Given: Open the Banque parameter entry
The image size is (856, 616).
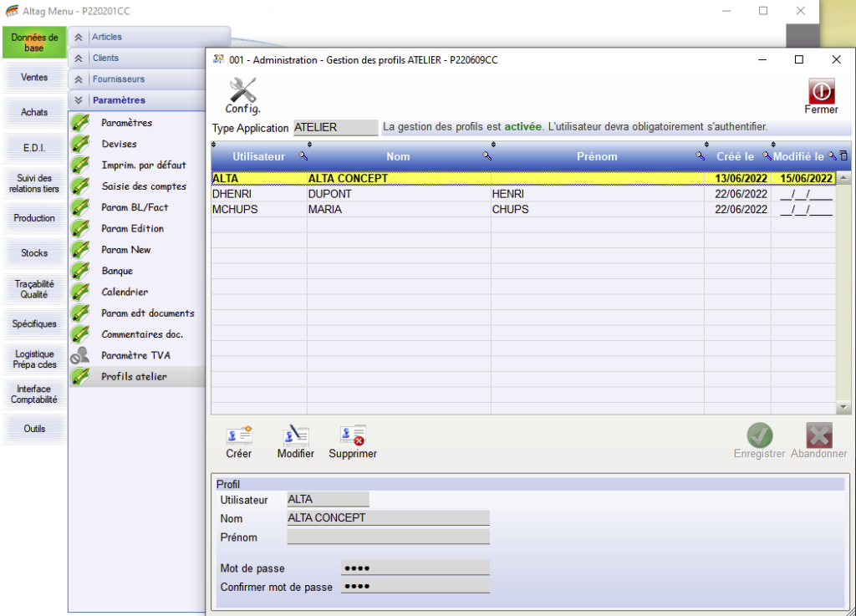Looking at the screenshot, I should click(x=117, y=271).
